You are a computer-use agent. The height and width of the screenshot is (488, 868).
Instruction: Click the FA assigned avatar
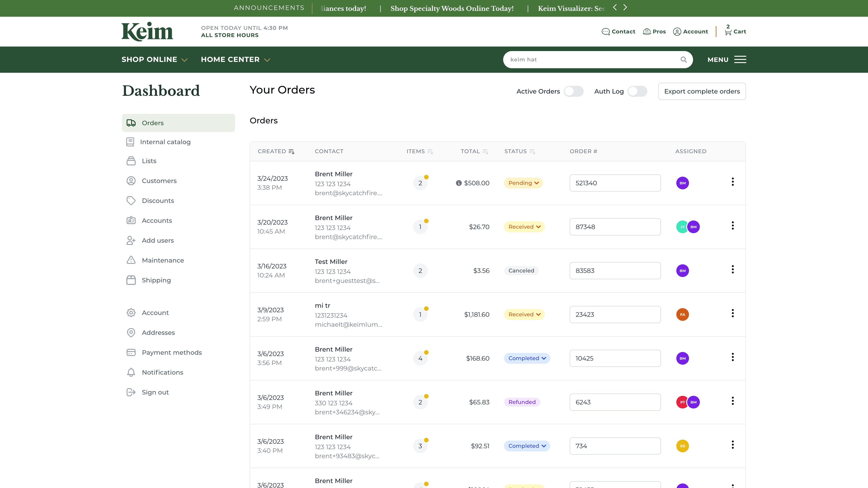(x=682, y=314)
